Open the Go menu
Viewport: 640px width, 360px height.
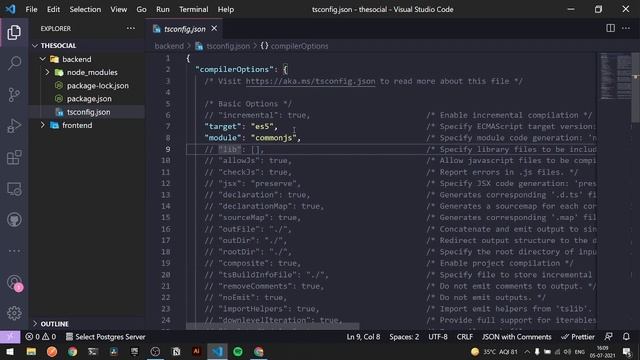tap(141, 9)
